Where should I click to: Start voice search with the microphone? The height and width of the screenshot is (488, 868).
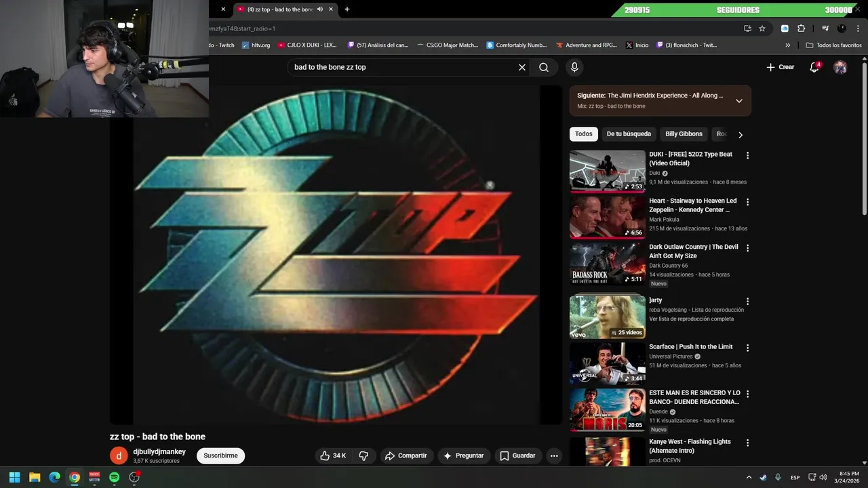pos(574,67)
